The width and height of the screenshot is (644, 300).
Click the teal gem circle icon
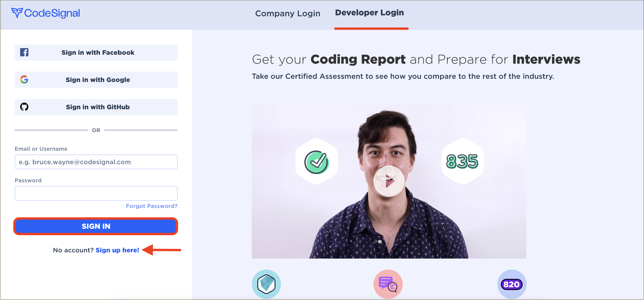click(x=266, y=284)
